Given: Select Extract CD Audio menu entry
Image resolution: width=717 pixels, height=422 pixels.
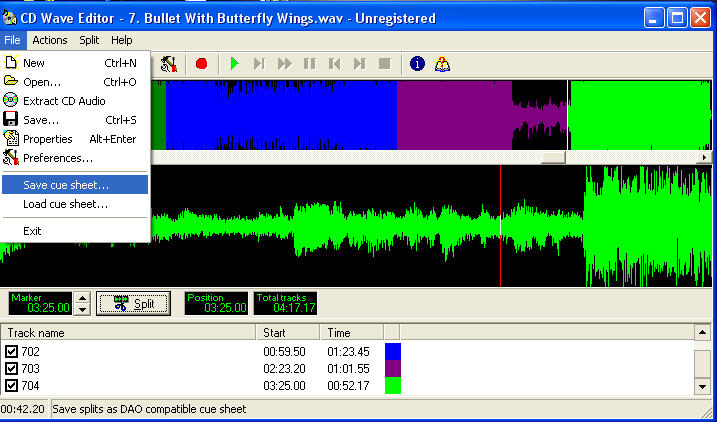Looking at the screenshot, I should pos(75,101).
